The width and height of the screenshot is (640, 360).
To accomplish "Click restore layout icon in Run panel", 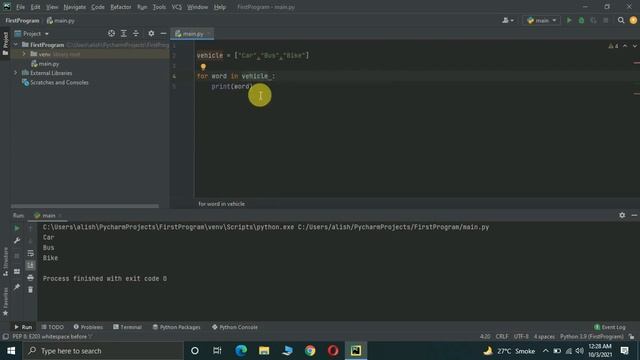I will [17, 271].
